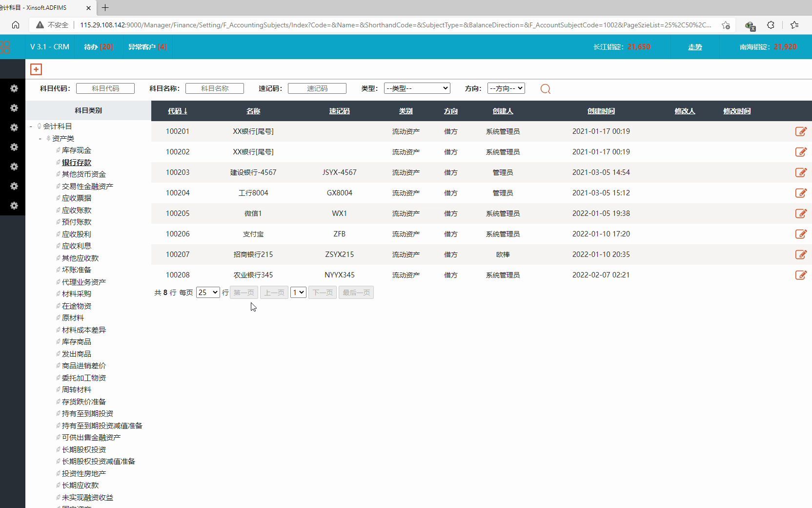Focus the 科目代码 input field

coord(105,88)
